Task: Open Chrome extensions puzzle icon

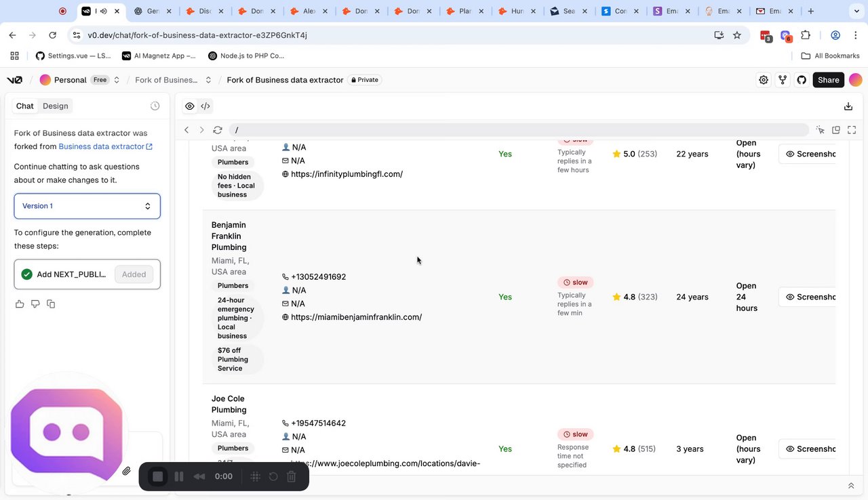Action: [806, 35]
